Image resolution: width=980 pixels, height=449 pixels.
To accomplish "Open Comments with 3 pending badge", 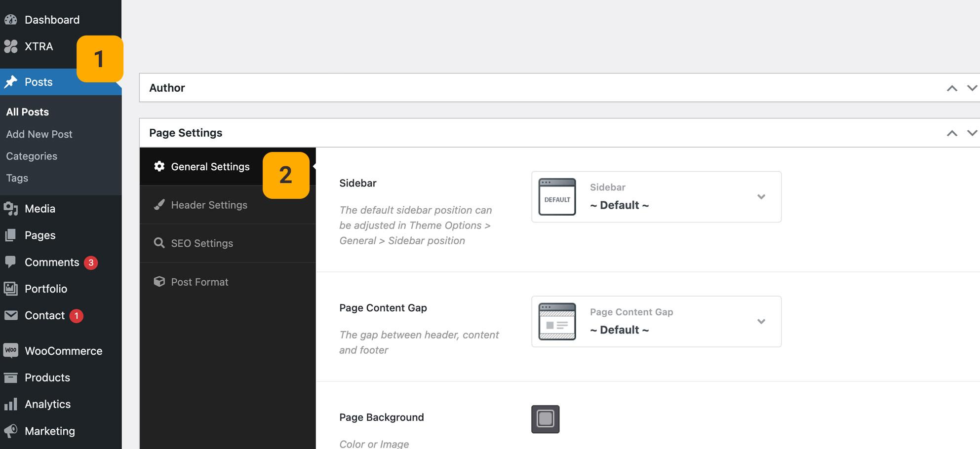I will (x=52, y=262).
